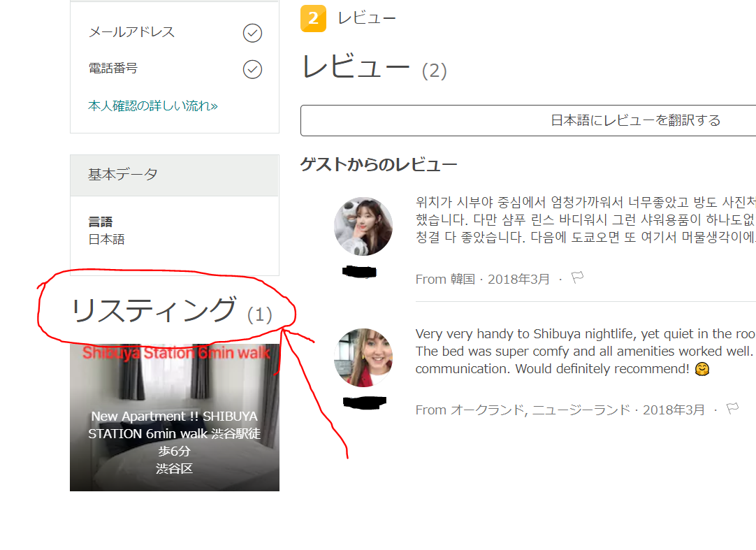This screenshot has height=550, width=756.
Task: Open the New Zealand reviewer's profile photo
Action: (x=363, y=358)
